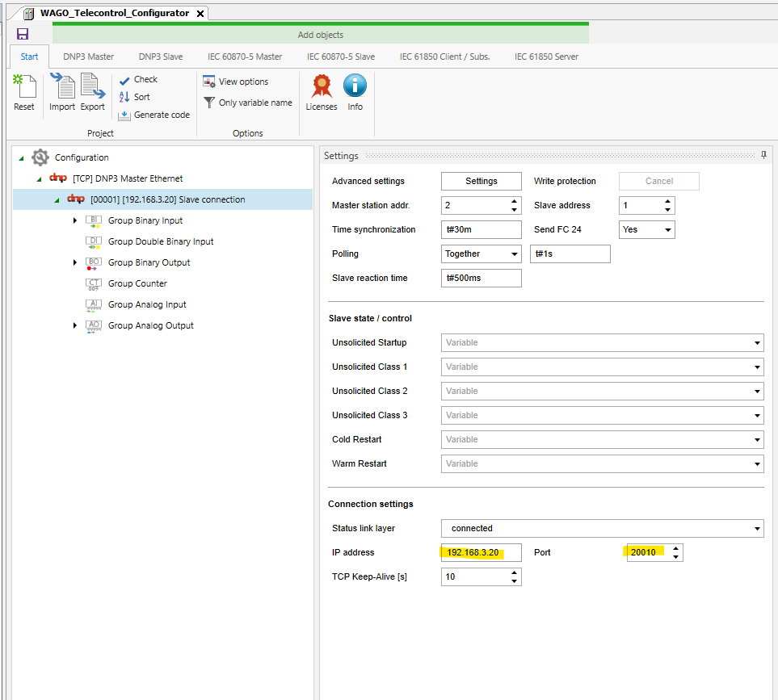Screen dimensions: 778x700
Task: Open the Info icon
Action: pyautogui.click(x=355, y=92)
